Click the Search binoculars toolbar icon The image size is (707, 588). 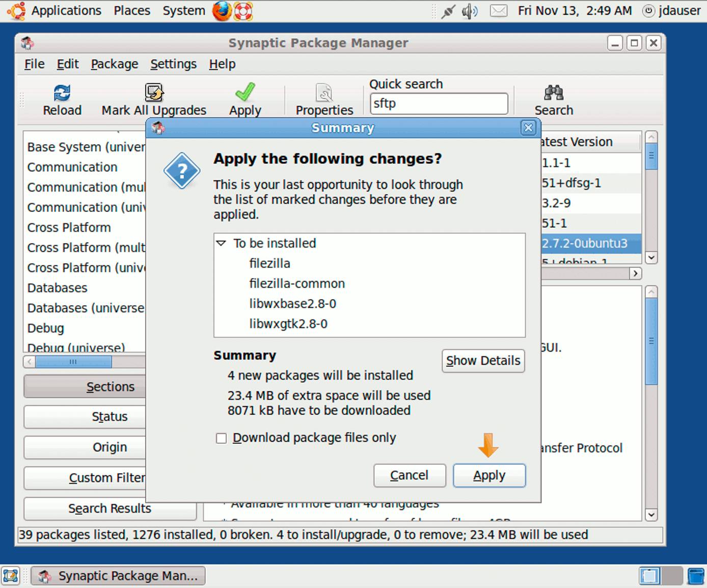pos(553,99)
